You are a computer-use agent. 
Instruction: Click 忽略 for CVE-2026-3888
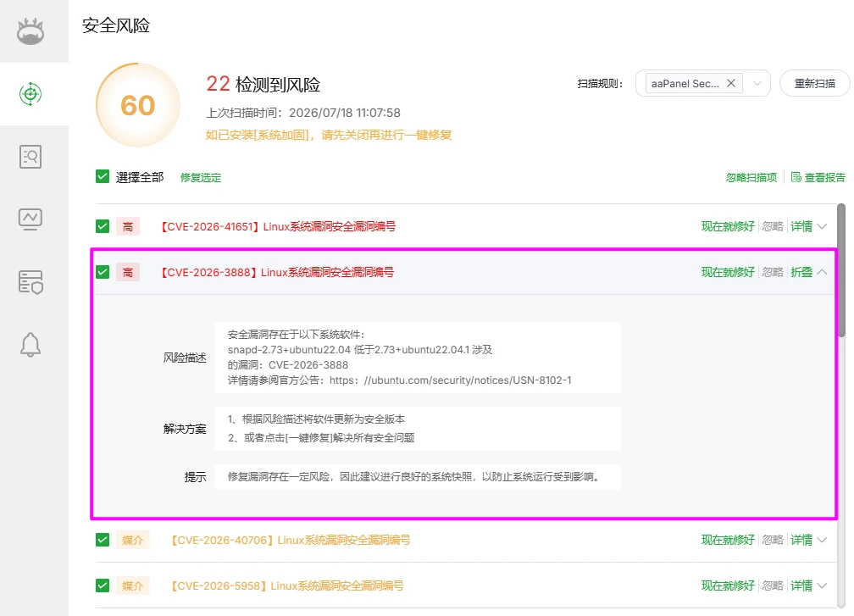click(773, 272)
